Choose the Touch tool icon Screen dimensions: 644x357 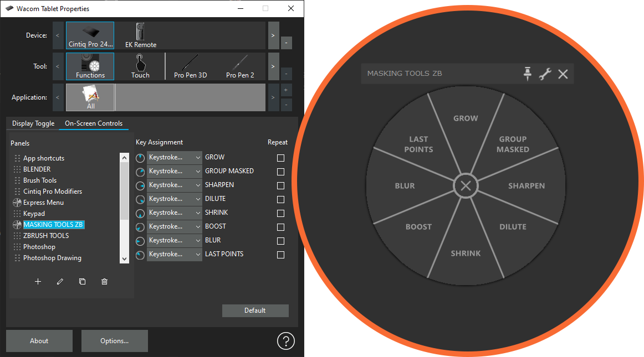click(140, 66)
